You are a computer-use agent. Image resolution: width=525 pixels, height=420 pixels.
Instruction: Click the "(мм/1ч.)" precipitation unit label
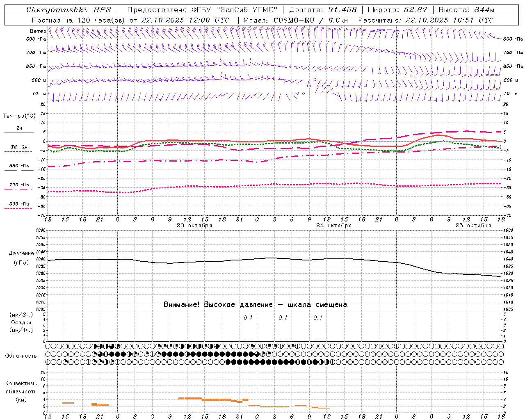click(x=21, y=330)
